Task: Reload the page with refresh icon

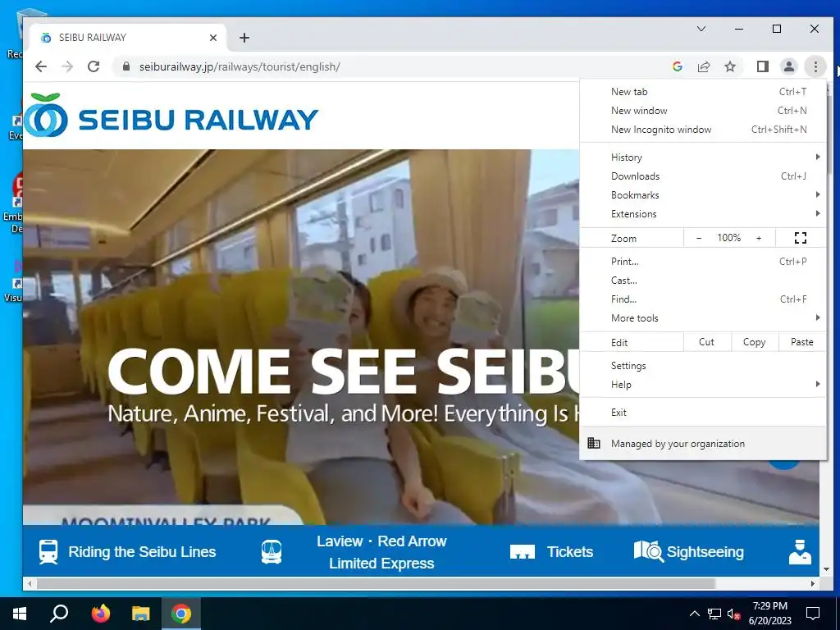Action: (x=94, y=66)
